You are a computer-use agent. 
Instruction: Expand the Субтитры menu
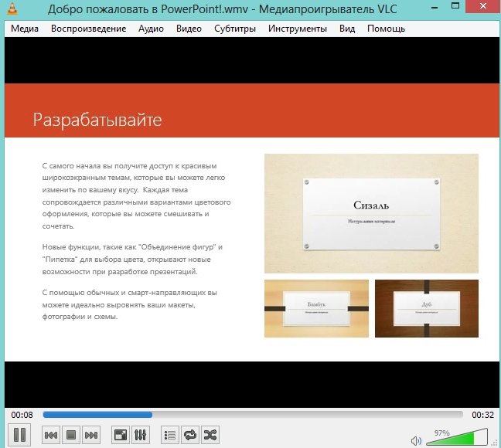pos(235,29)
